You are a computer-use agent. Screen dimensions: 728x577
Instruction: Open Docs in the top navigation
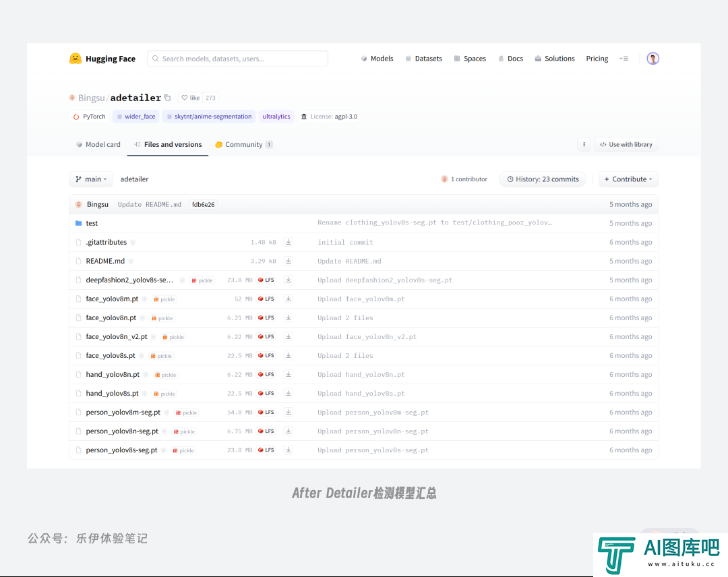click(x=511, y=59)
